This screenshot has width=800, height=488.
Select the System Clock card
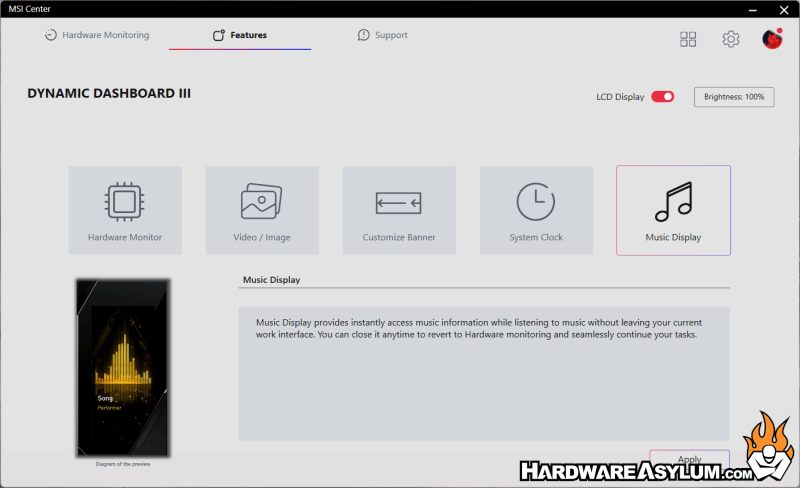click(x=536, y=210)
